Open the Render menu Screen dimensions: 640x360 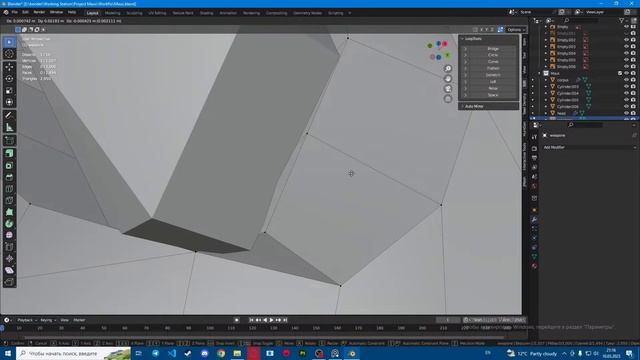click(39, 12)
